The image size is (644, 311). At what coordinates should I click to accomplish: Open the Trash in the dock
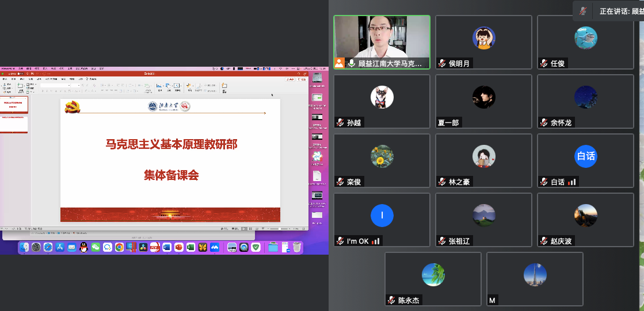click(297, 247)
